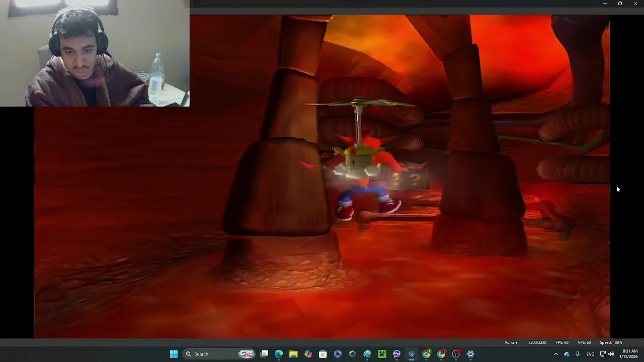Viewport: 644px width, 362px height.
Task: Open the OneDrive tray icon
Action: tap(567, 354)
